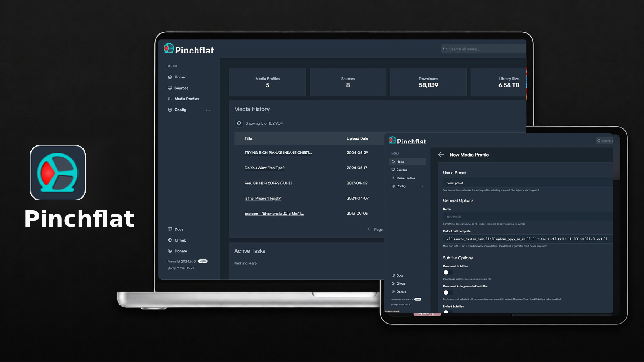Click the search field in tablet window header
The height and width of the screenshot is (362, 644).
click(x=605, y=141)
